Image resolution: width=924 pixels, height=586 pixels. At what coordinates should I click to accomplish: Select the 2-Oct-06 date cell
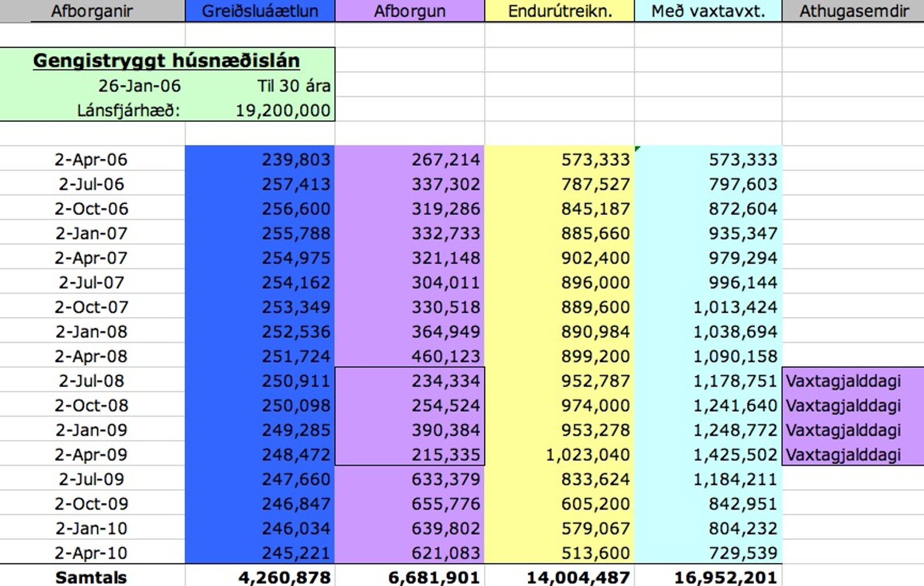point(92,208)
